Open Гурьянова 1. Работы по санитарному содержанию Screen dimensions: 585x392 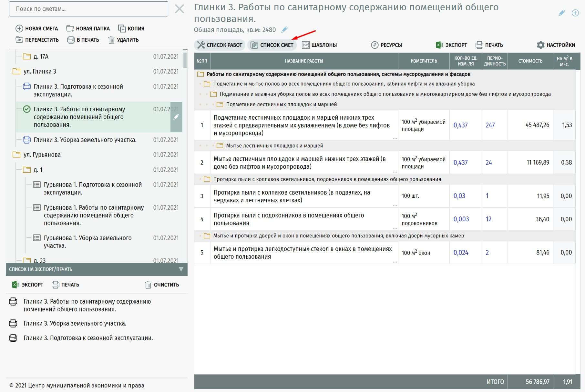(94, 215)
